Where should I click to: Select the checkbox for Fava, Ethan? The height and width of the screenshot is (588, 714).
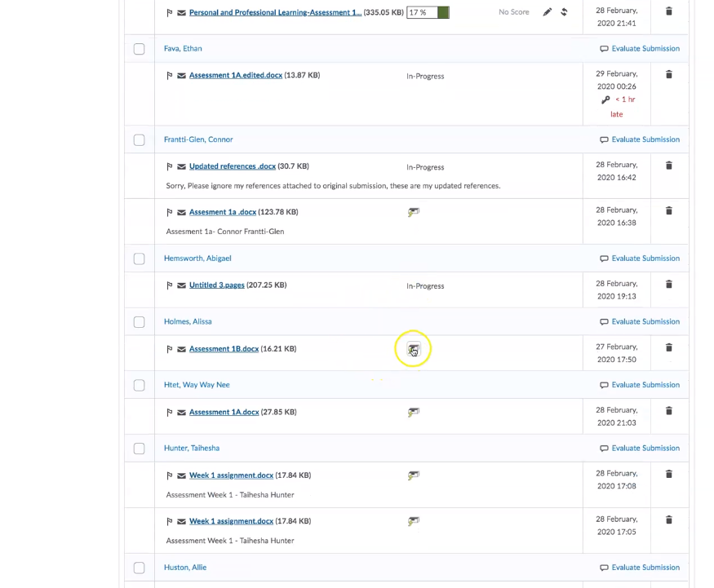coord(140,49)
